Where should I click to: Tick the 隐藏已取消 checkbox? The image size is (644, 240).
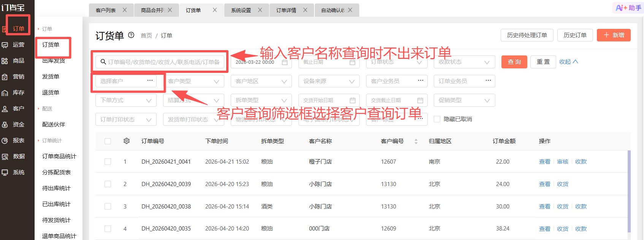[437, 119]
